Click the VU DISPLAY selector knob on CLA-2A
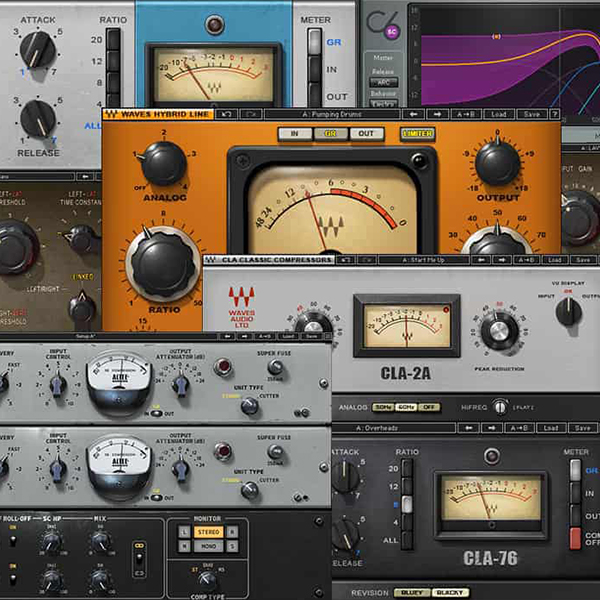Image resolution: width=600 pixels, height=600 pixels. click(x=569, y=312)
